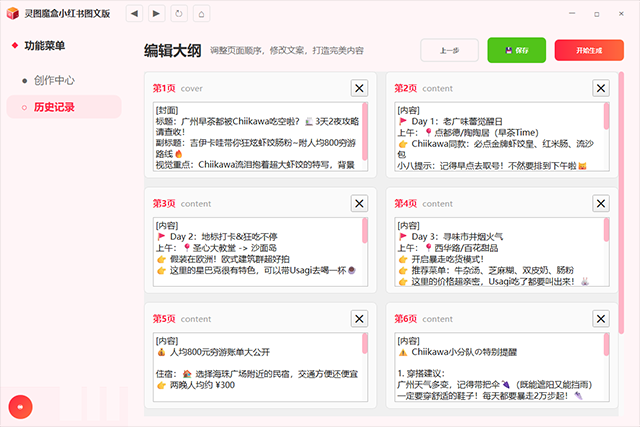Click the 功能菜单 sidebar heading
Image resolution: width=640 pixels, height=427 pixels.
tap(44, 45)
